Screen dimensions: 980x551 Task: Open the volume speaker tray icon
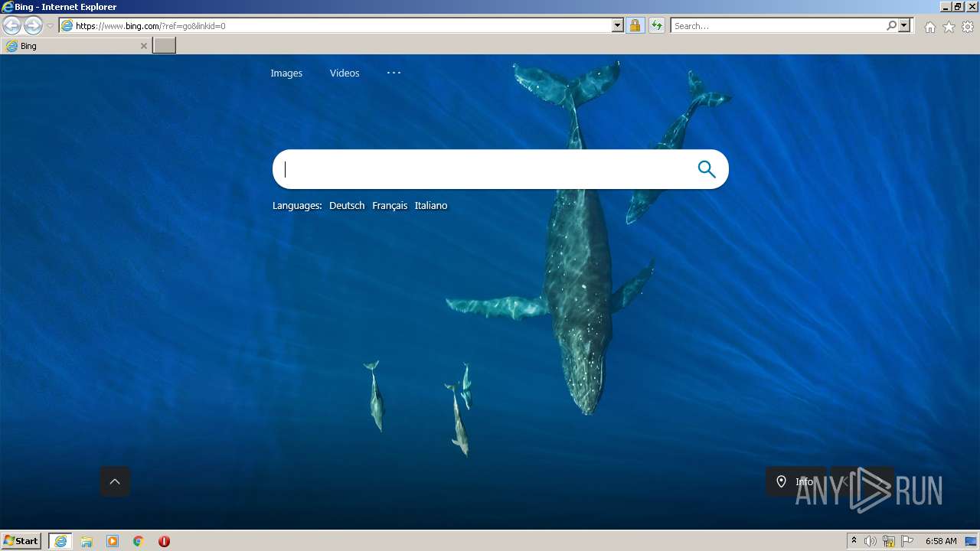click(x=871, y=541)
